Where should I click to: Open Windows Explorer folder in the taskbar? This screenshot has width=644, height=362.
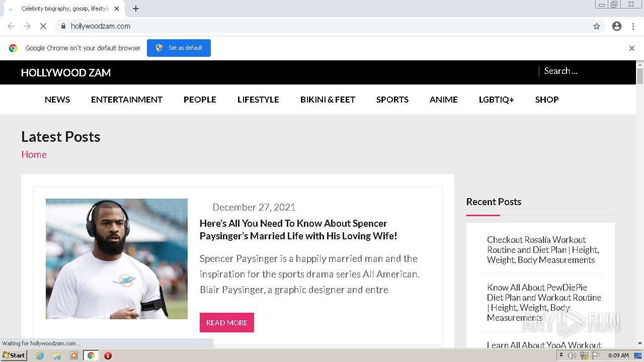click(57, 355)
